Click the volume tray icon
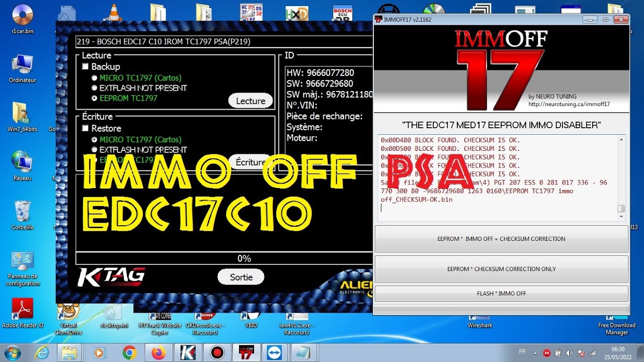 [570, 353]
